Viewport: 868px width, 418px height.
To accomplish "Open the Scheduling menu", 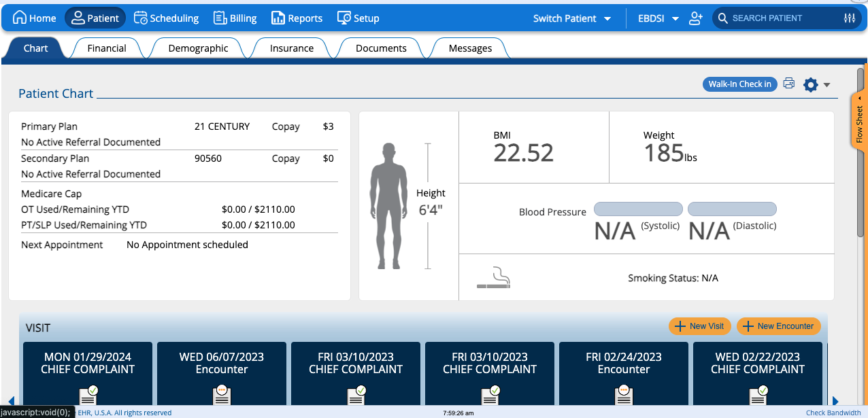I will pos(167,18).
